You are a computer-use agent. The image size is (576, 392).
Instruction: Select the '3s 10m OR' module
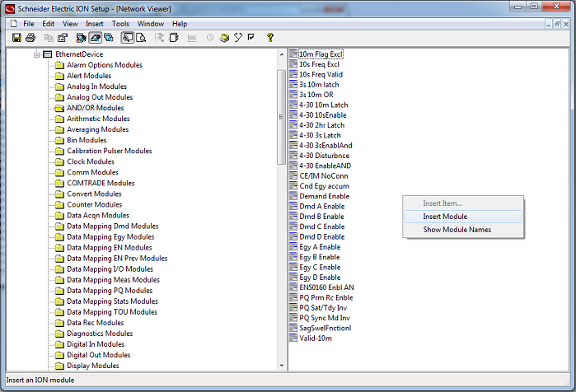316,95
